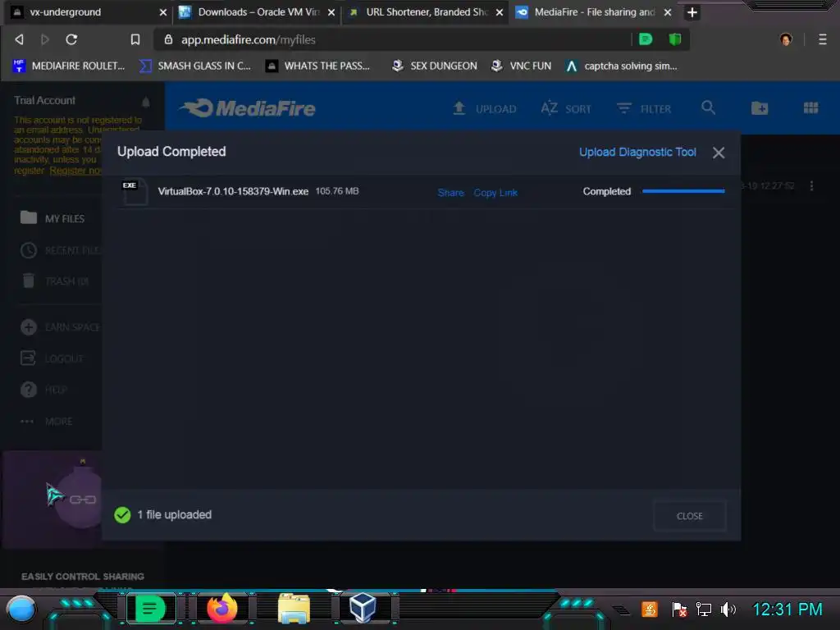Open SMASH GLASS IN C... bookmark
Image resolution: width=840 pixels, height=630 pixels.
click(195, 66)
